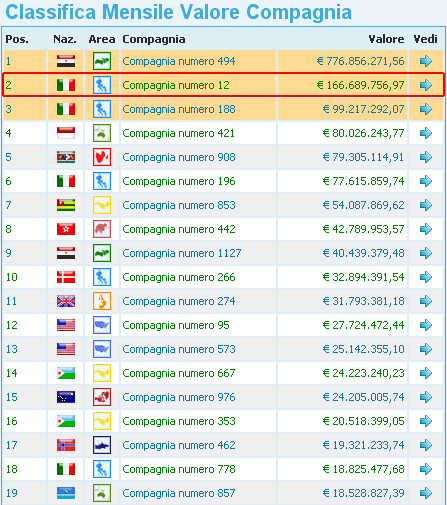Image resolution: width=447 pixels, height=505 pixels.
Task: Click the Egypt flag in position 1
Action: click(66, 61)
